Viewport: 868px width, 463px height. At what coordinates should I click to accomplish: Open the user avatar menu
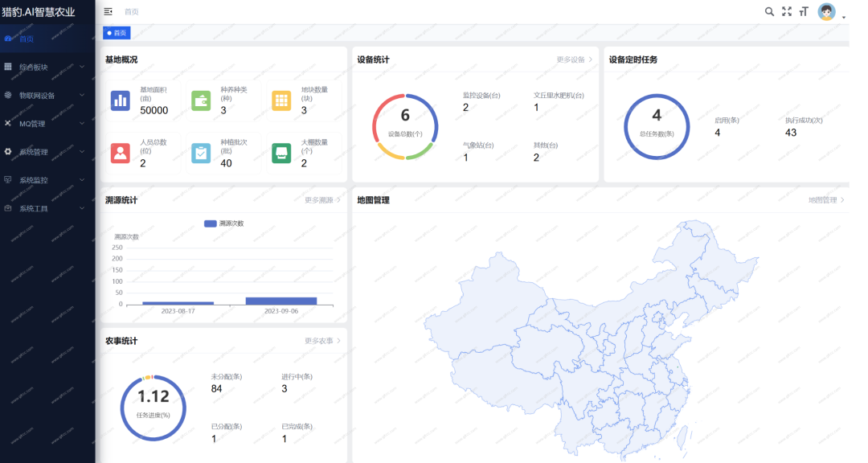click(826, 11)
